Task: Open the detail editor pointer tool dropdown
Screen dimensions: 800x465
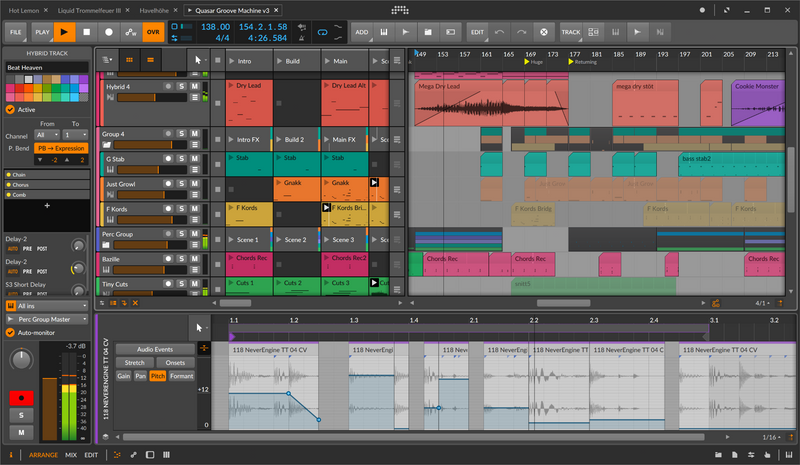Action: click(201, 328)
